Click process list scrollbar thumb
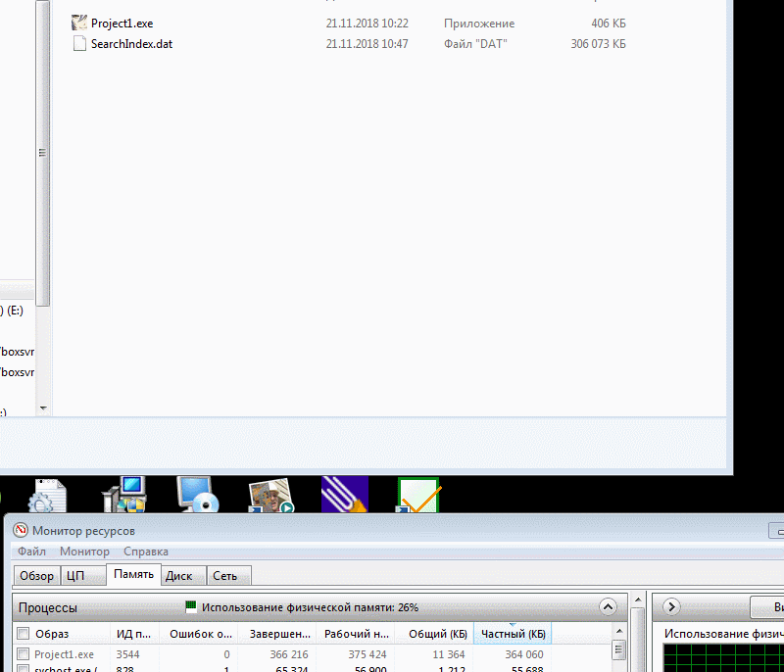 (x=619, y=649)
